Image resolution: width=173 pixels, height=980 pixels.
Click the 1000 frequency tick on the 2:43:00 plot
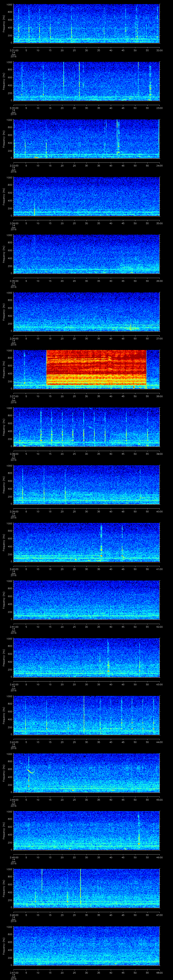click(9, 697)
